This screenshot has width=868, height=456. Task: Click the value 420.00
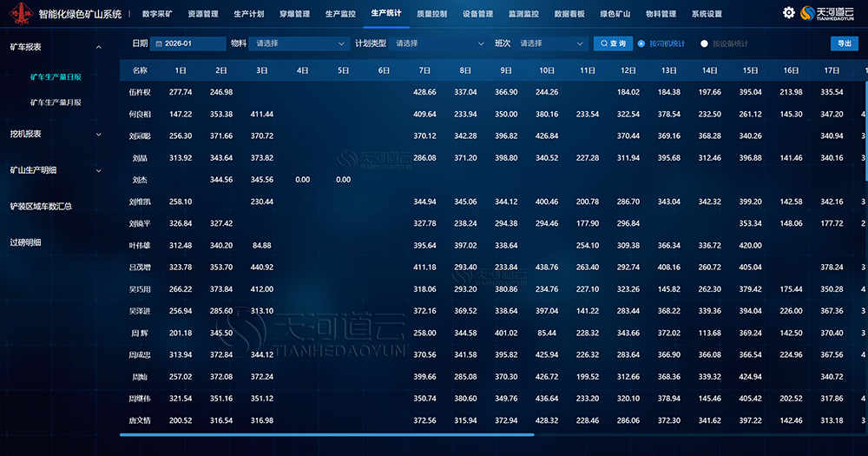pyautogui.click(x=751, y=246)
